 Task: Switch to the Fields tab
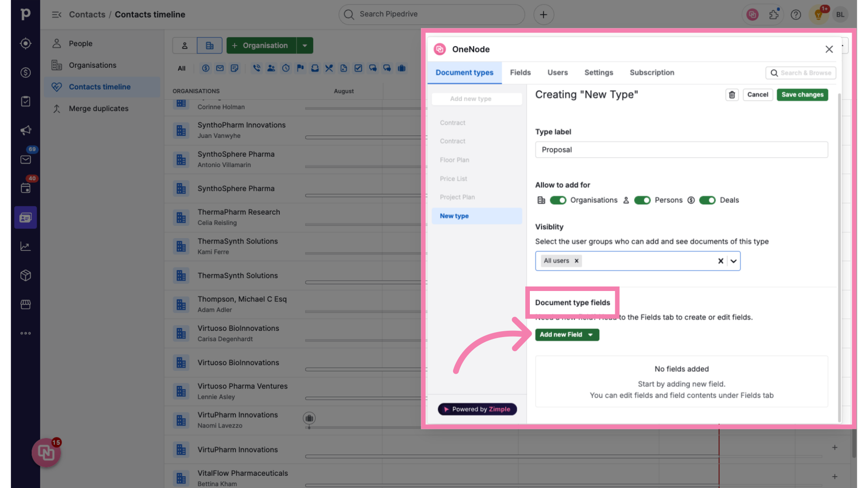tap(520, 72)
